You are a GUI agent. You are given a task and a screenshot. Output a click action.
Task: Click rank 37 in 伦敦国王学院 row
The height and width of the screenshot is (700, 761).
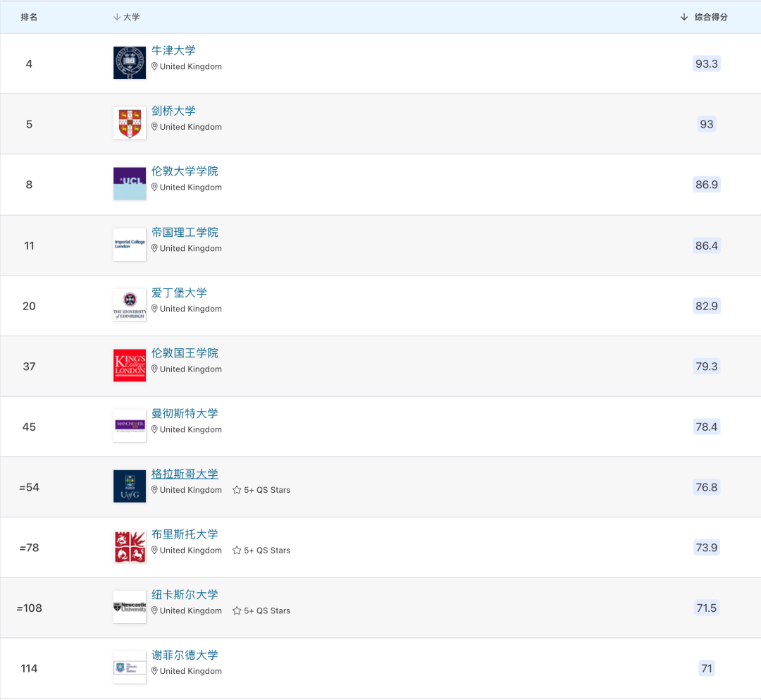coord(29,367)
